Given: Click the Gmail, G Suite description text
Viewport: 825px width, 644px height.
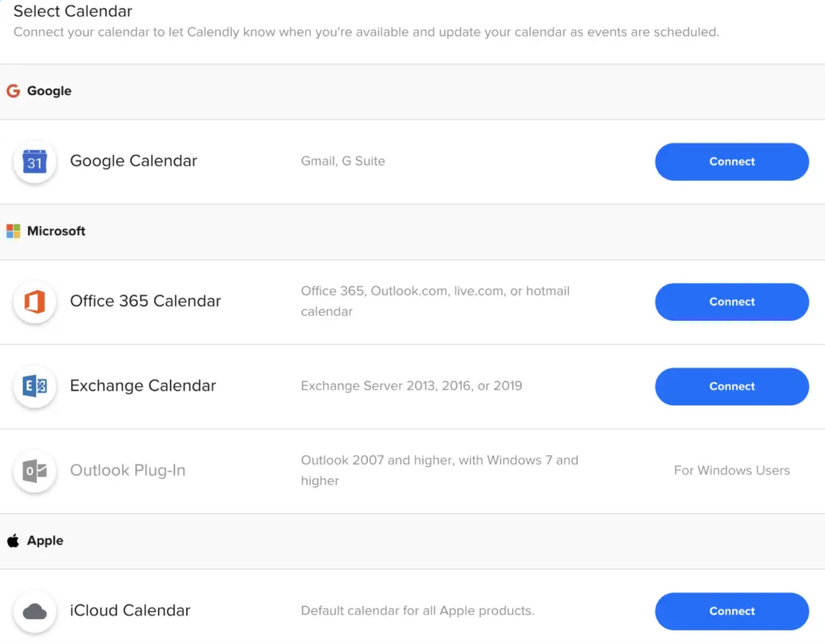Looking at the screenshot, I should 343,161.
